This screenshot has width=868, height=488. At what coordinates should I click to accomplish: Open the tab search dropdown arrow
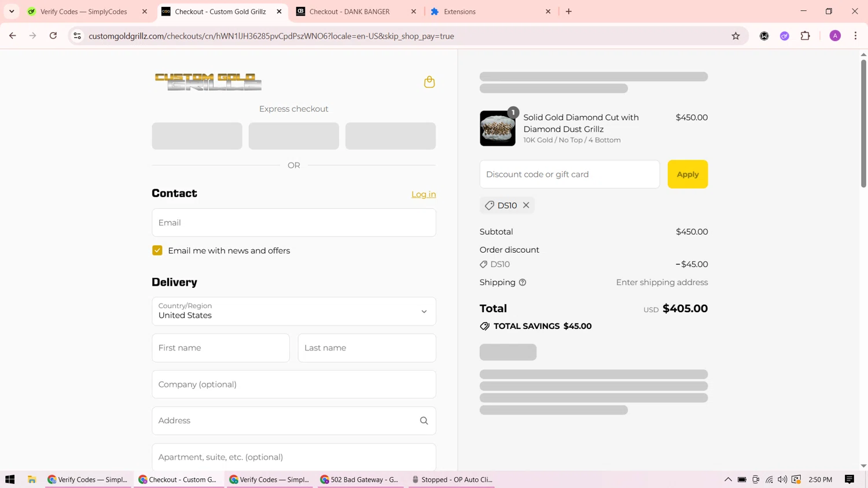pyautogui.click(x=12, y=12)
